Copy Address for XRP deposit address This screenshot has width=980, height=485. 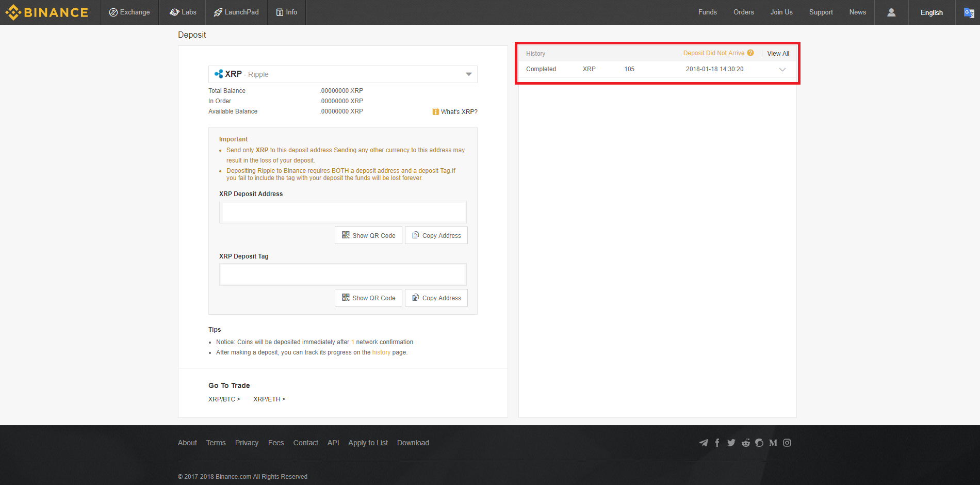(x=436, y=235)
